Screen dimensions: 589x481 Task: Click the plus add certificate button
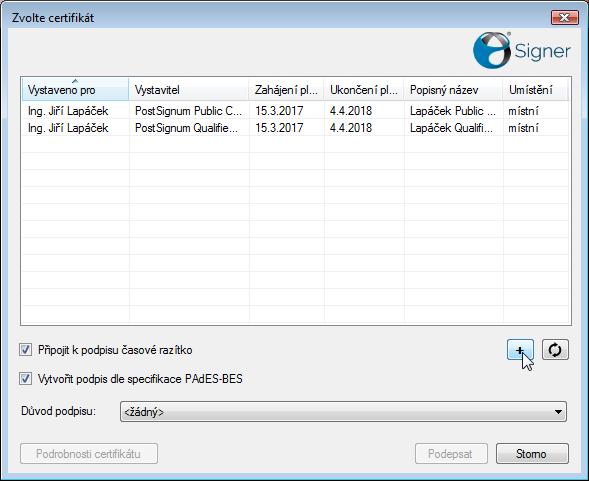click(x=520, y=350)
